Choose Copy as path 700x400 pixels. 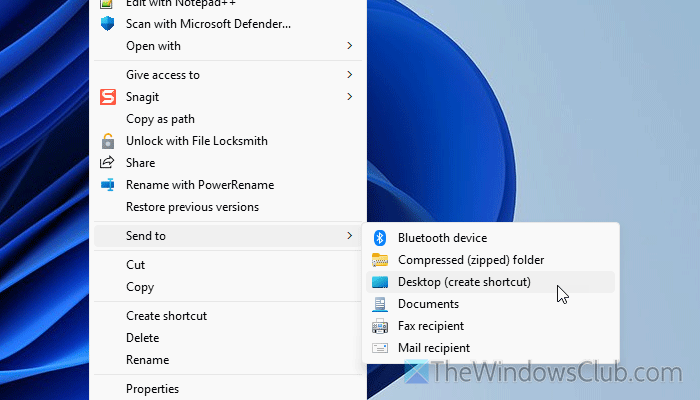pos(160,119)
